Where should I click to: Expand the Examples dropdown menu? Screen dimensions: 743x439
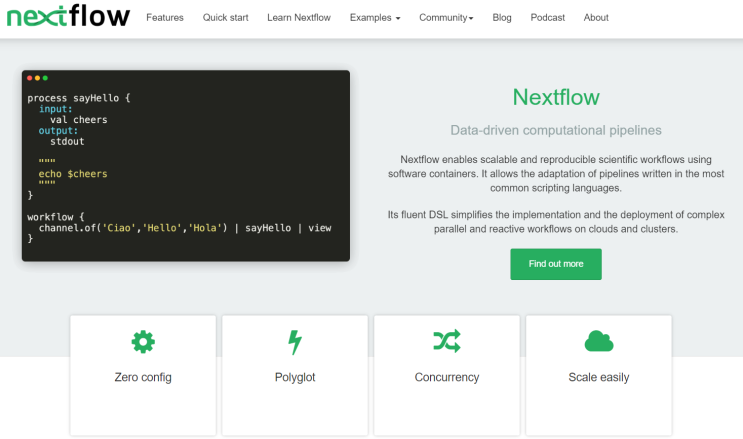coord(375,18)
